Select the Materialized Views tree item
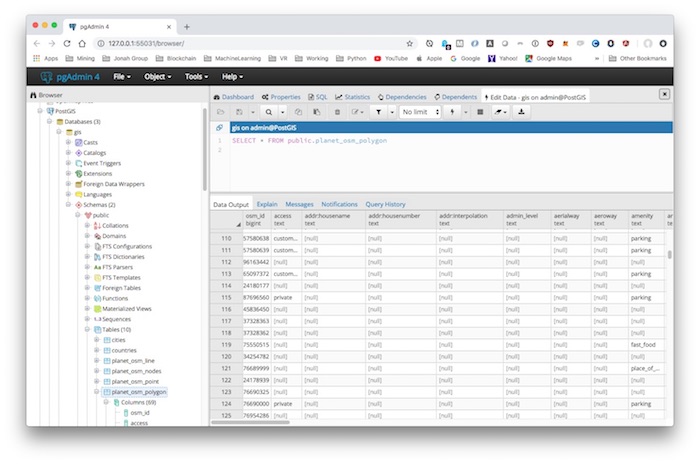 pos(127,309)
